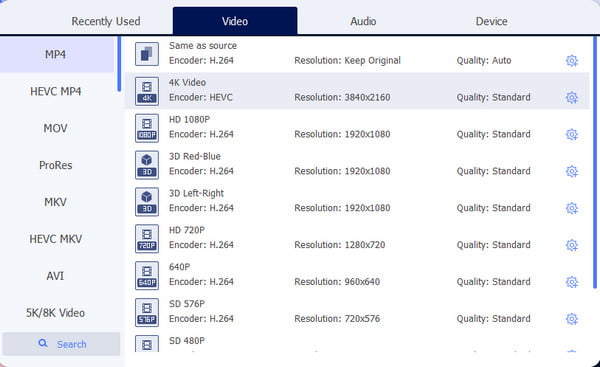
Task: Choose the SD 480P preset title
Action: point(187,341)
